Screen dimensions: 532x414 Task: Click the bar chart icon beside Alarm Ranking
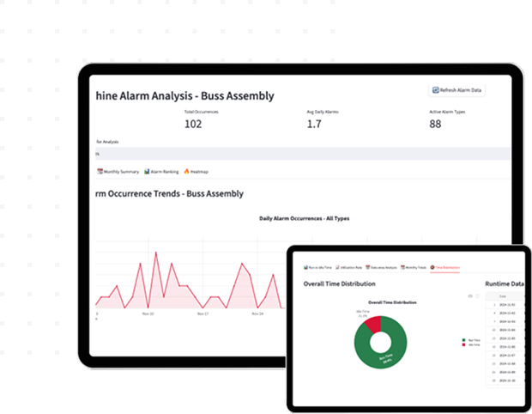(147, 172)
